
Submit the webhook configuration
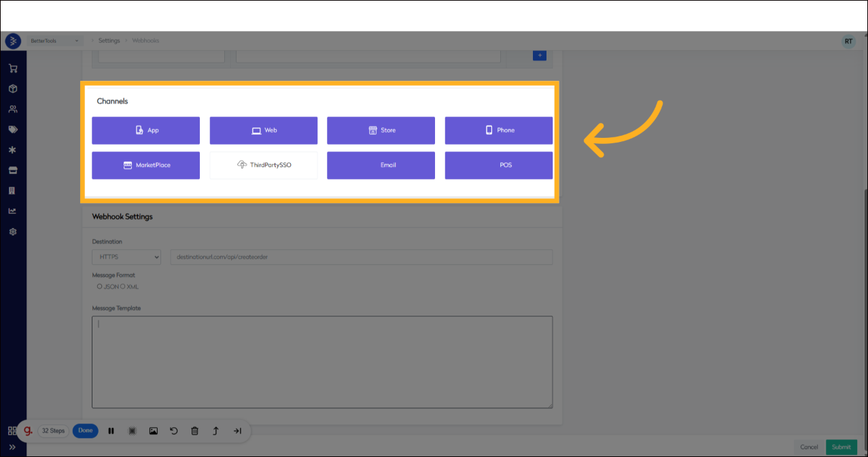841,447
